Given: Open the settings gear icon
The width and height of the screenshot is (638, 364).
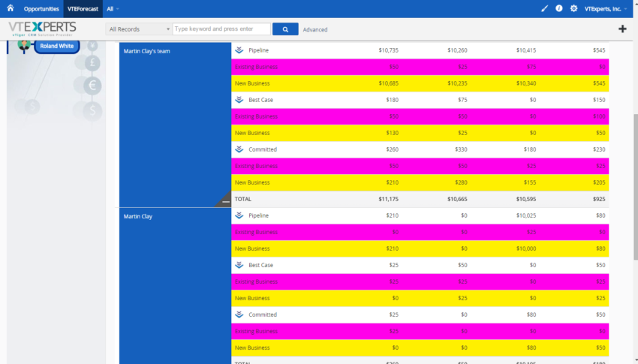Looking at the screenshot, I should click(x=573, y=8).
